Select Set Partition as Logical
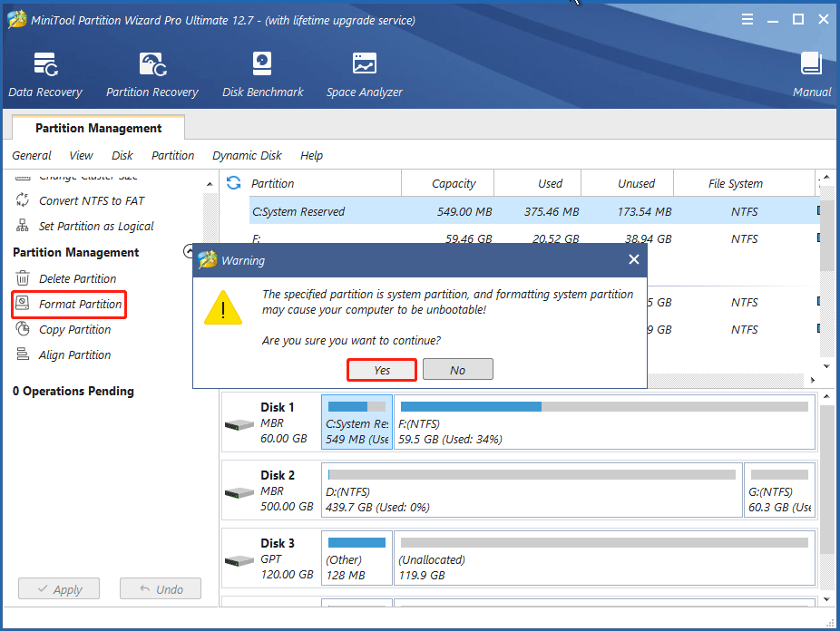Viewport: 840px width, 631px height. 96,227
